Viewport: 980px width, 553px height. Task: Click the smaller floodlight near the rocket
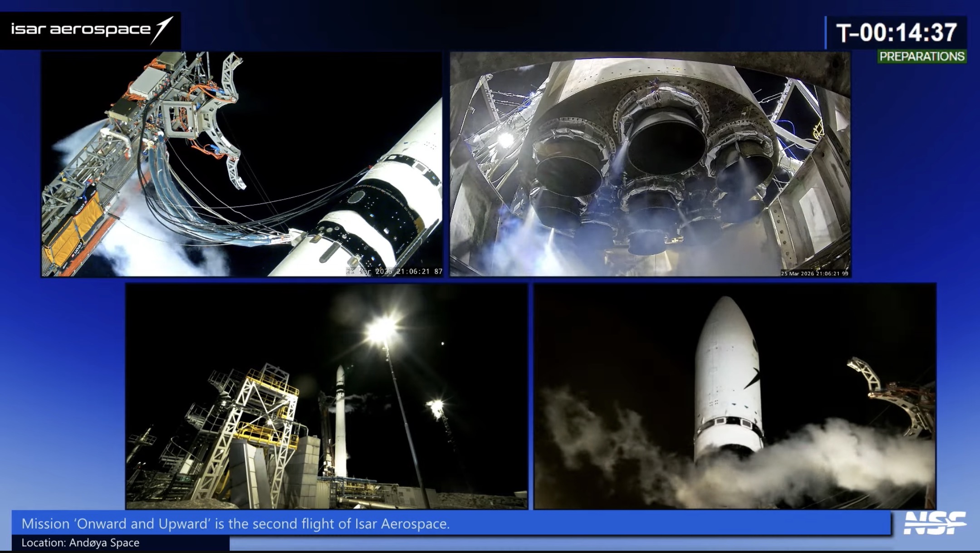coord(436,405)
